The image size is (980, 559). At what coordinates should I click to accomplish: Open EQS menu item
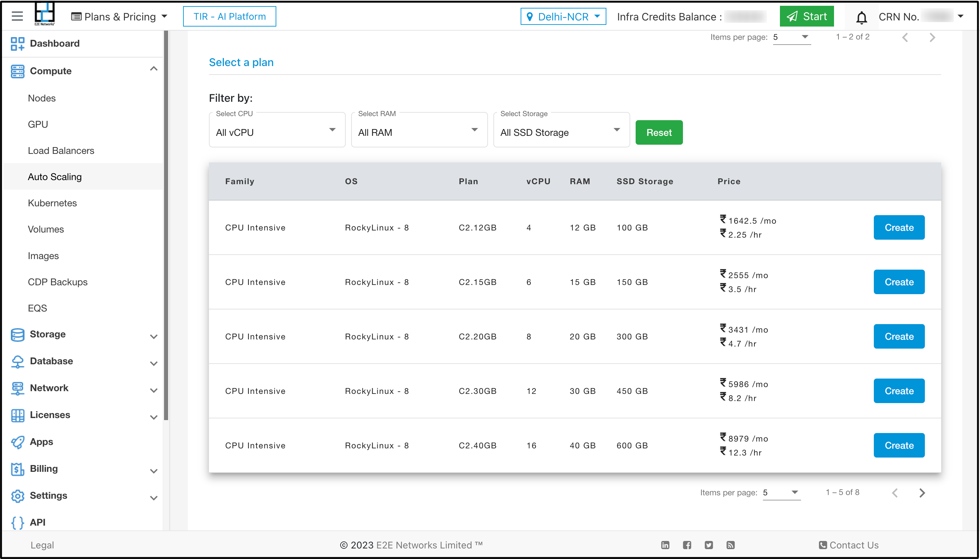(37, 308)
